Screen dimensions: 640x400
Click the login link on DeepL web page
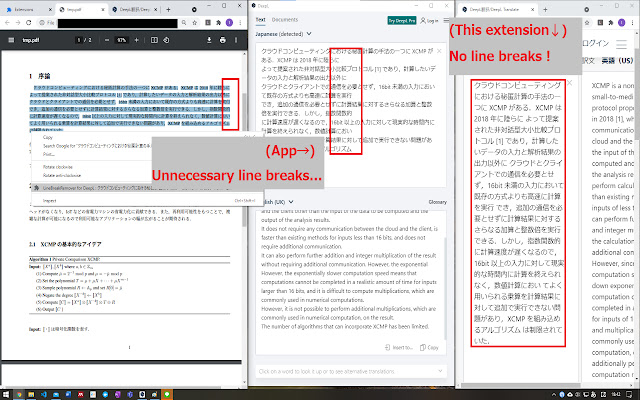[x=596, y=43]
